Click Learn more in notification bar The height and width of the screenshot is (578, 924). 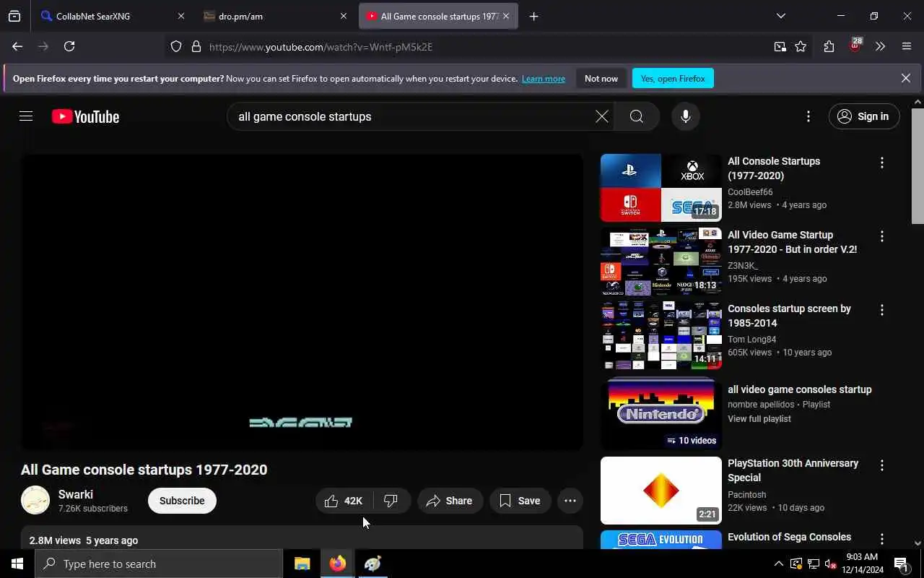[x=544, y=79]
